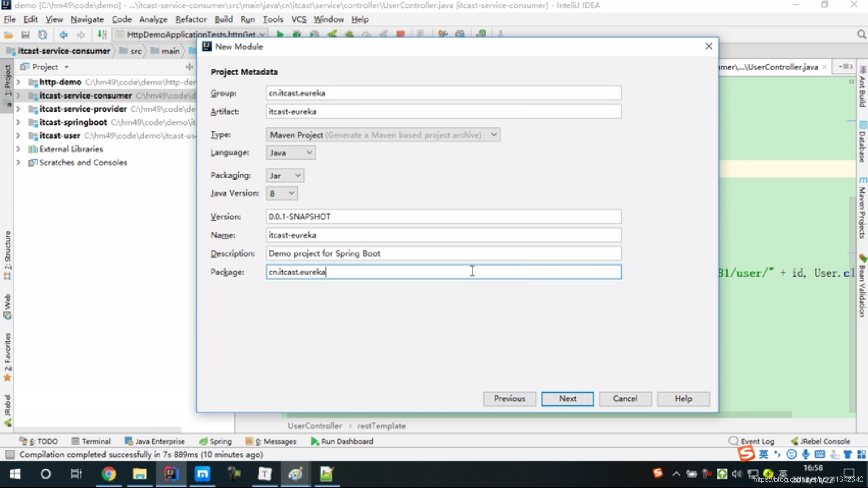Open the Packaging dropdown
Viewport: 868px width, 488px height.
tap(285, 175)
